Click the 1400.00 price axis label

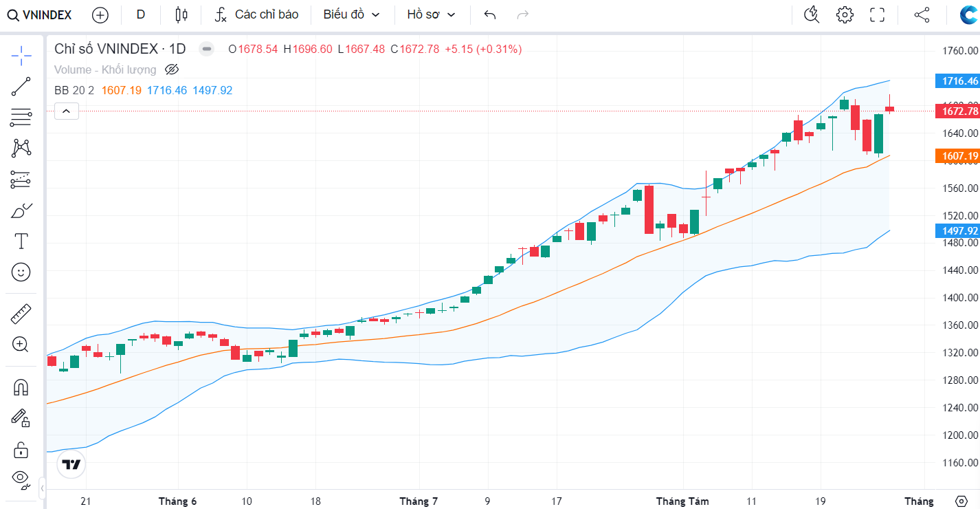click(x=960, y=298)
